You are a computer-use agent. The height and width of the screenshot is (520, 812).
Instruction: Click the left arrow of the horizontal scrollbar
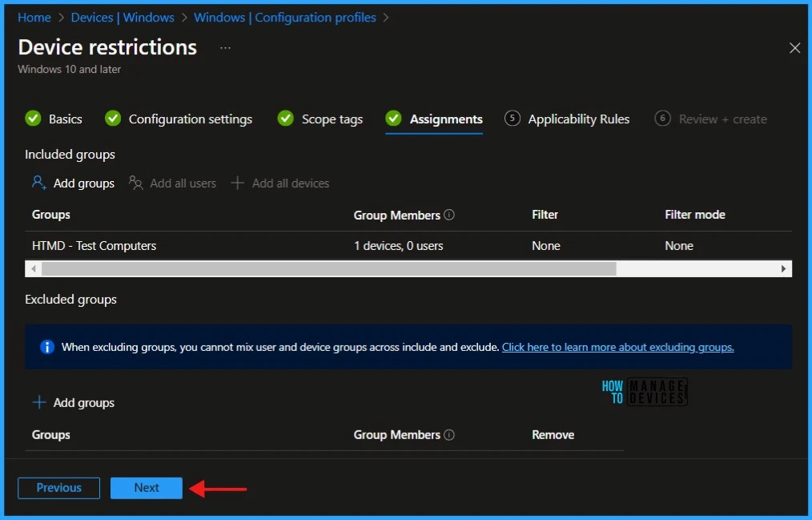point(33,268)
